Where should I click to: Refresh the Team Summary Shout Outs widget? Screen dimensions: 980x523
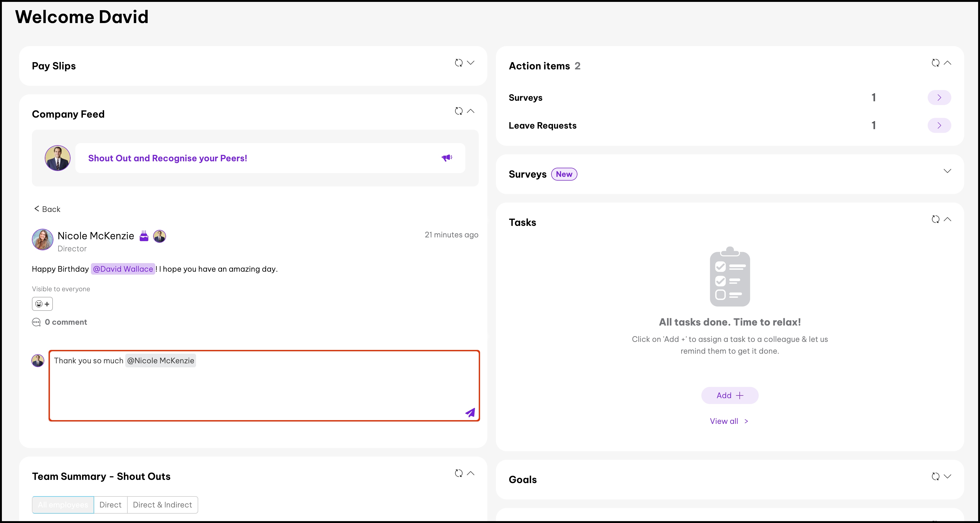tap(459, 473)
